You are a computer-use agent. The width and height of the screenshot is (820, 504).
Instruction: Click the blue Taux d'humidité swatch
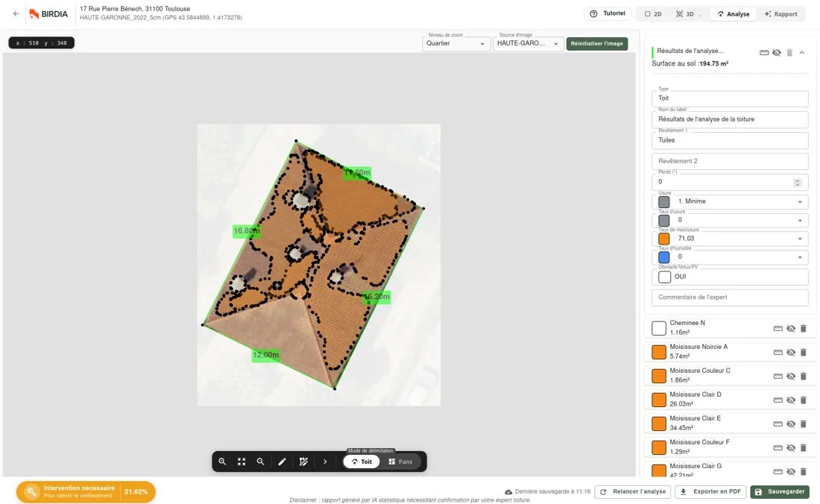point(663,257)
